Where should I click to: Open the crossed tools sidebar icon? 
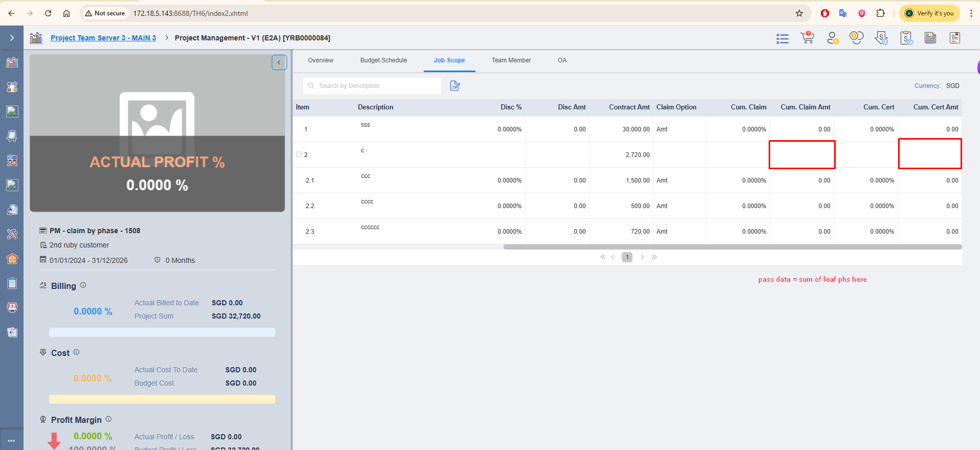pyautogui.click(x=12, y=234)
